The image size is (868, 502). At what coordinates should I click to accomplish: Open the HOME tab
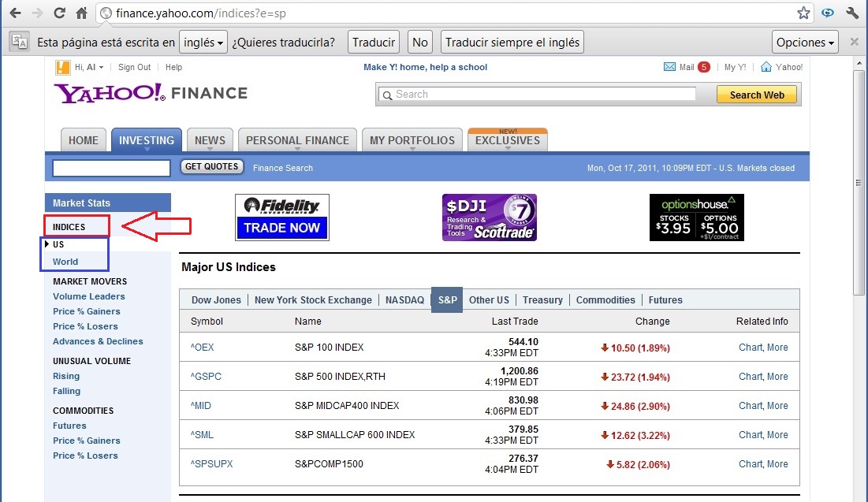(x=84, y=140)
